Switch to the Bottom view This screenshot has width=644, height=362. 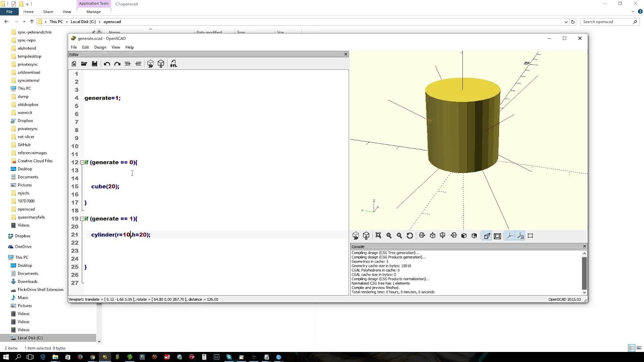443,236
